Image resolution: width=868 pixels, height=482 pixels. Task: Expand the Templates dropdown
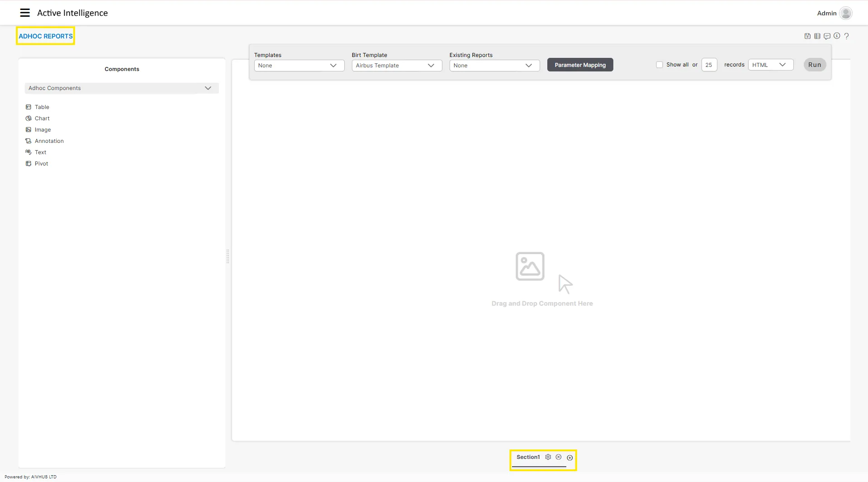click(x=299, y=66)
